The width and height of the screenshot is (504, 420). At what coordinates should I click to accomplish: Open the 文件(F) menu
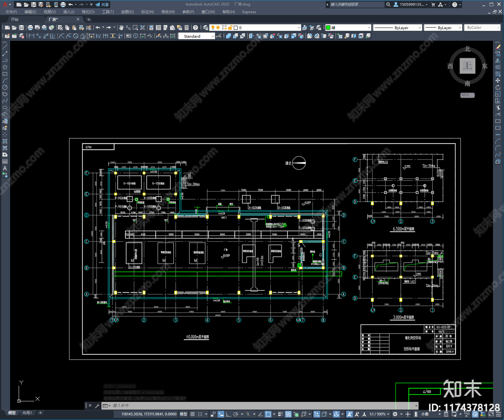[x=11, y=12]
